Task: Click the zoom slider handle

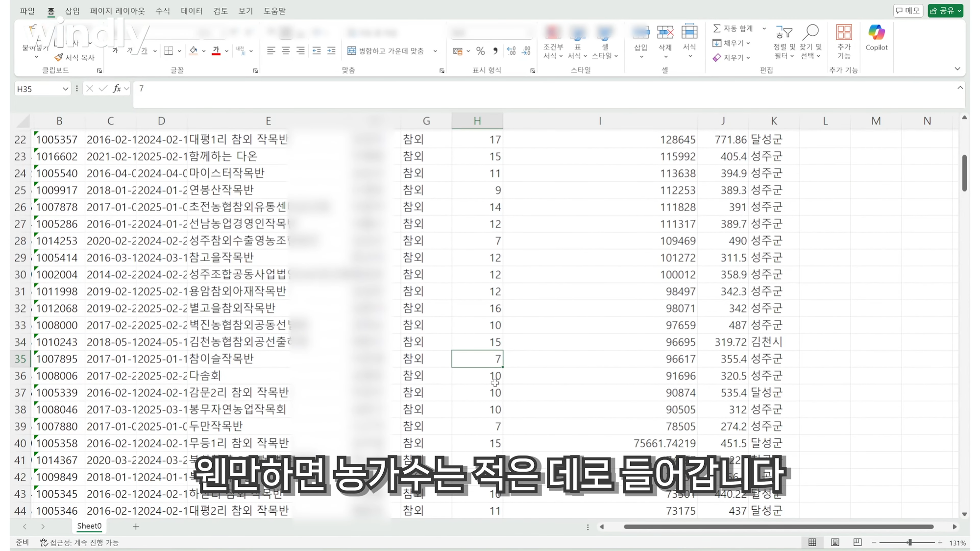Action: (x=910, y=542)
